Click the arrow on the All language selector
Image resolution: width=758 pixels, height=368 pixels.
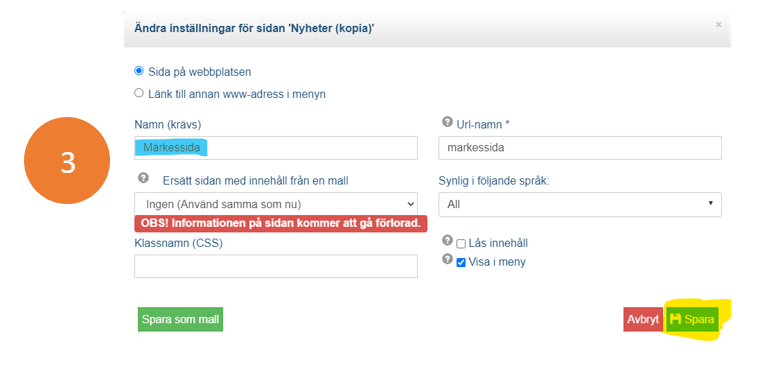710,203
